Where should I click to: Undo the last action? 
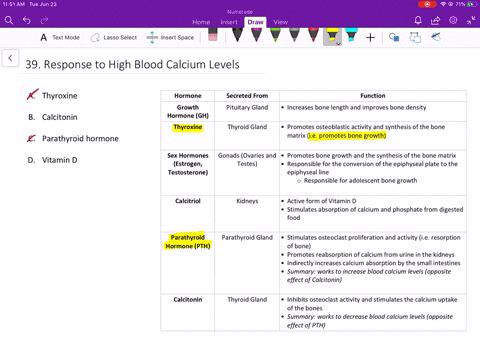point(27,21)
